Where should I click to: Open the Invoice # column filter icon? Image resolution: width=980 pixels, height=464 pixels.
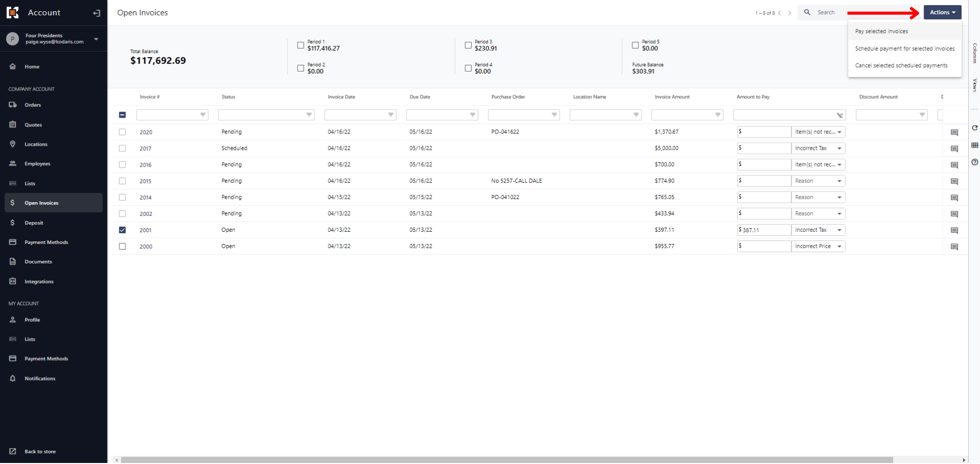pyautogui.click(x=203, y=115)
